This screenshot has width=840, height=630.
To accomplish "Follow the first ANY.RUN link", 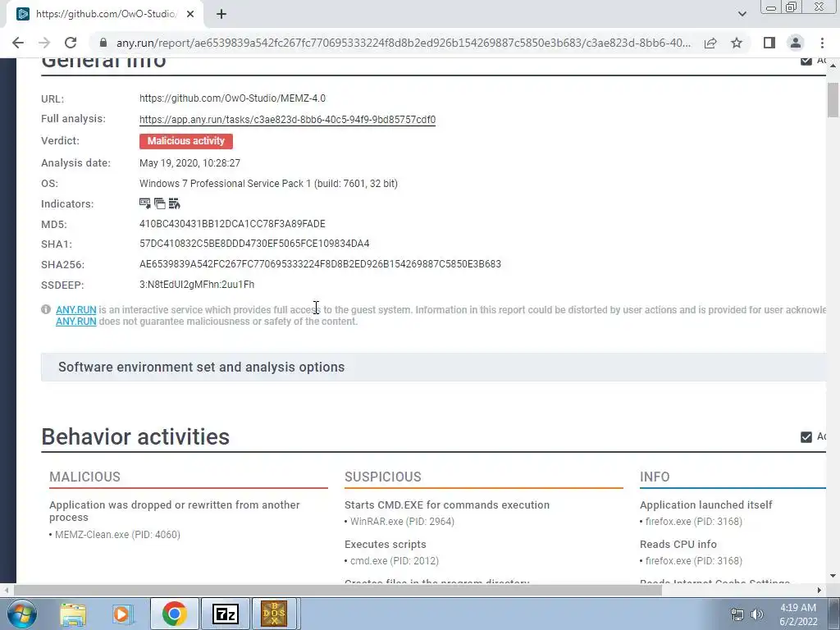I will pyautogui.click(x=76, y=309).
